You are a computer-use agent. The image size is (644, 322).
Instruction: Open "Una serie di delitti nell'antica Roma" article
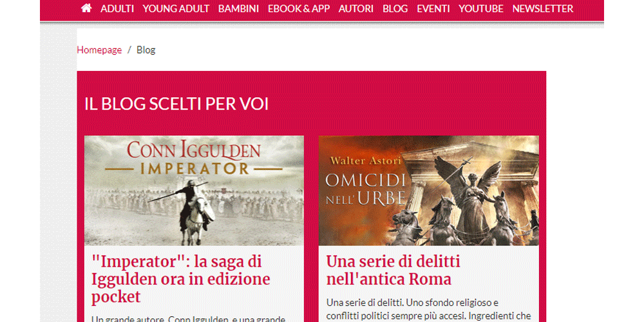[x=393, y=270]
